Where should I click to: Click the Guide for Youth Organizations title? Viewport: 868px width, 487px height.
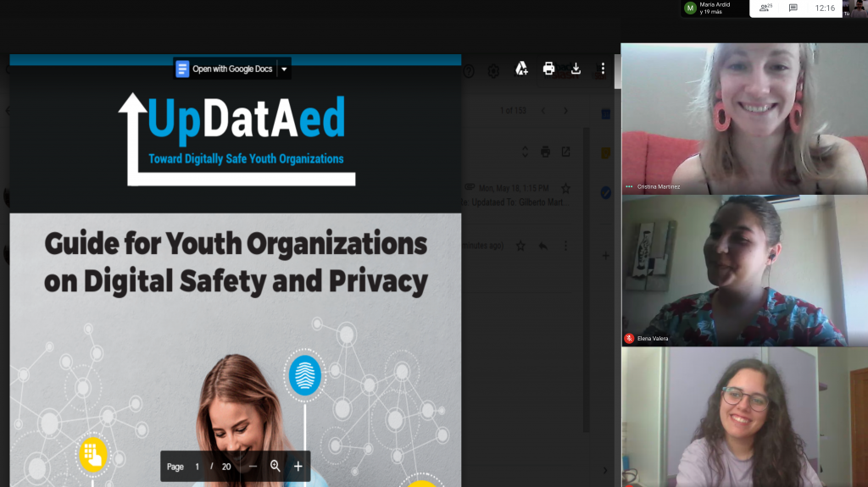point(236,263)
